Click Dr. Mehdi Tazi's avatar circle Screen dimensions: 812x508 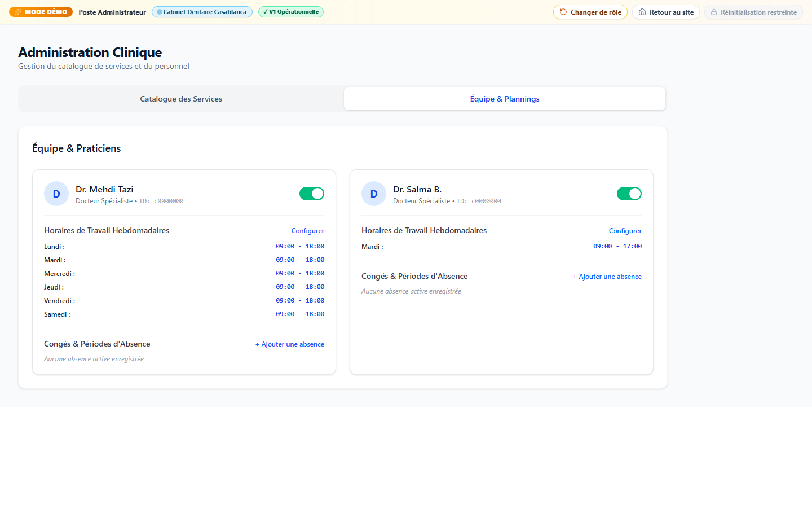[x=56, y=194]
